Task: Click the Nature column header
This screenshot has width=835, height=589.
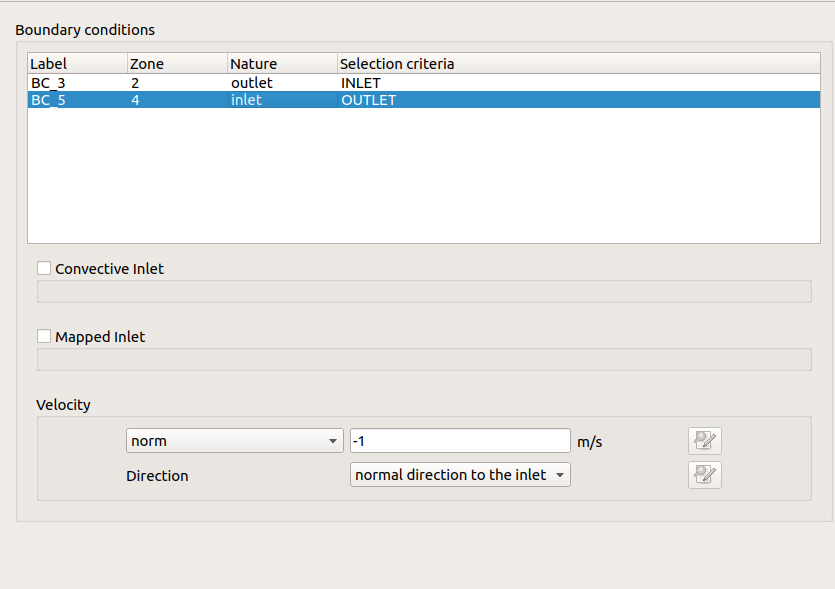Action: point(282,64)
